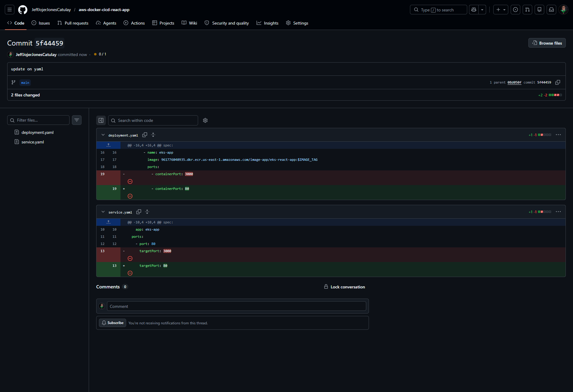
Task: Focus the Type / to search box
Action: (438, 10)
